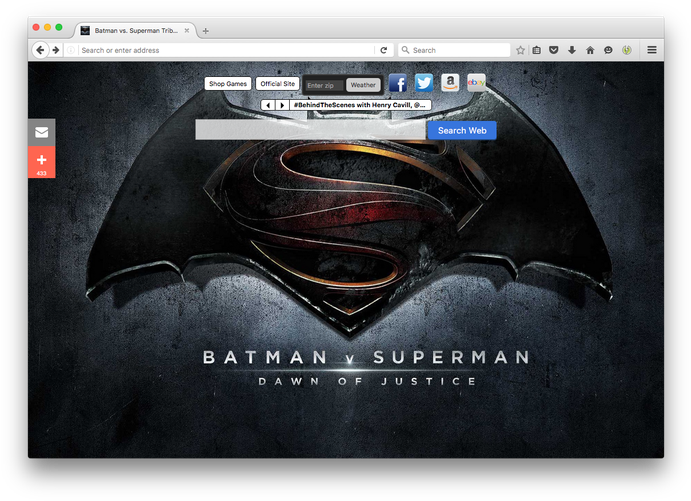Open the Amazon shortcut icon
This screenshot has width=691, height=501.
(450, 82)
